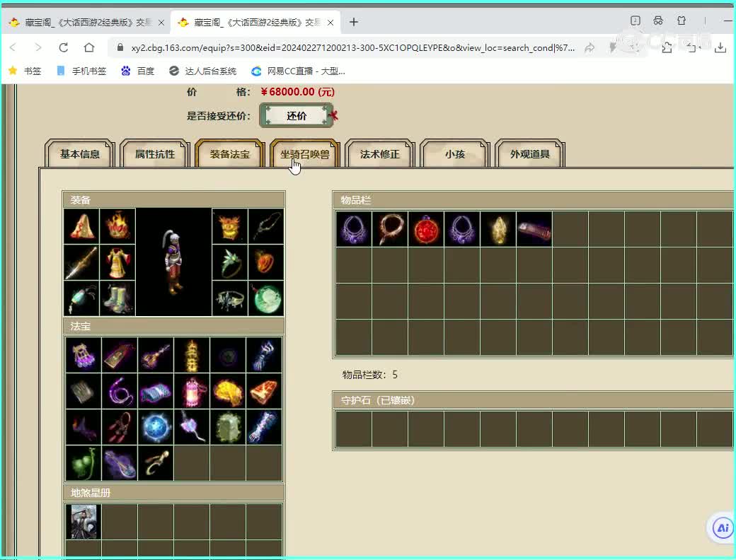Inspect the blue-purple scroll talisman icon
Viewport: 736px width, 560px height.
coord(156,391)
